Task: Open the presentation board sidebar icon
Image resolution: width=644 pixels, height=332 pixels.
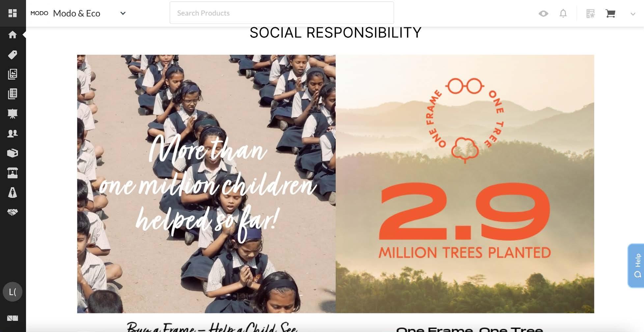Action: click(x=13, y=114)
